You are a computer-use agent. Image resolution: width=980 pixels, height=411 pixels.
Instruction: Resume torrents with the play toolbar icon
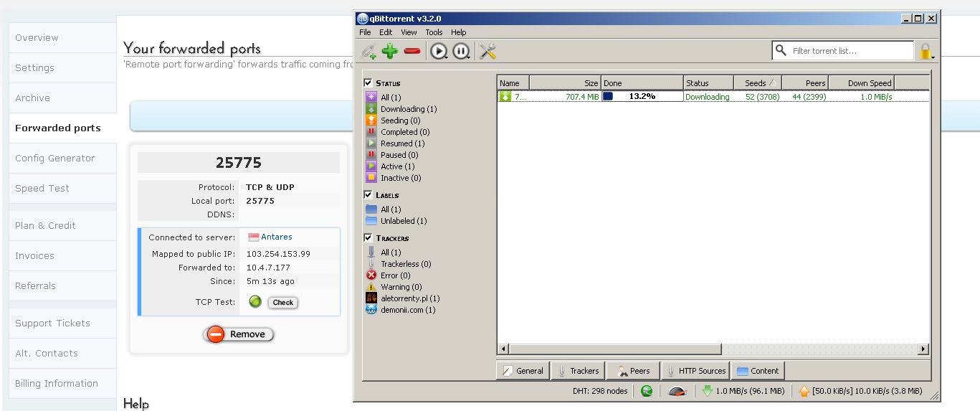(x=437, y=51)
